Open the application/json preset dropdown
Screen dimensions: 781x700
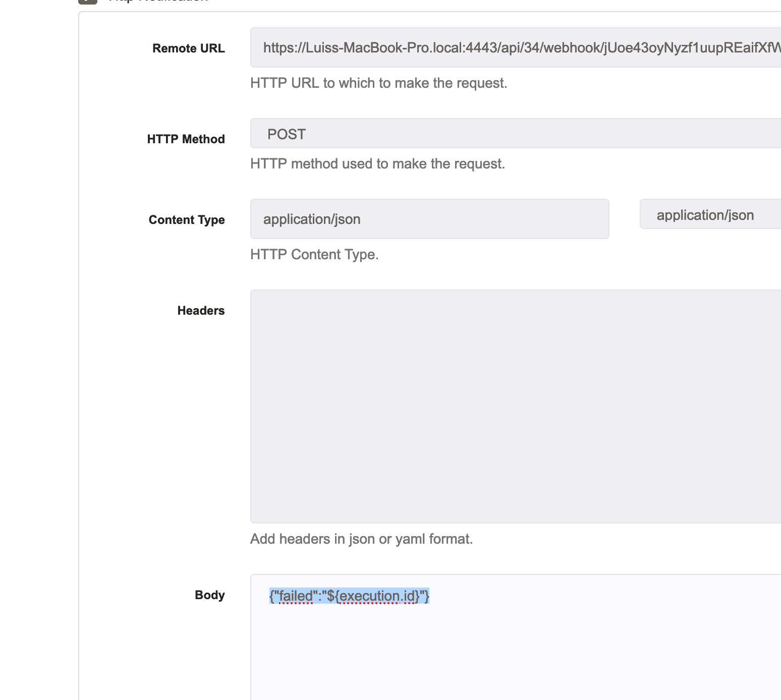coord(710,214)
